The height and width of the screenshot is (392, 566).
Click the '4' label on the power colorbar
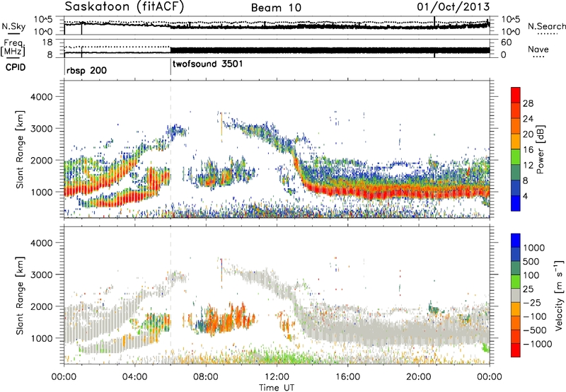[x=525, y=197]
